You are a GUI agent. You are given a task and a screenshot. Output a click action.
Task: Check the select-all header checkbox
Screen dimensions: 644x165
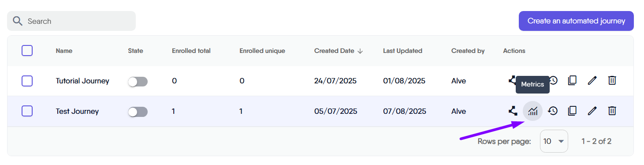(x=27, y=51)
